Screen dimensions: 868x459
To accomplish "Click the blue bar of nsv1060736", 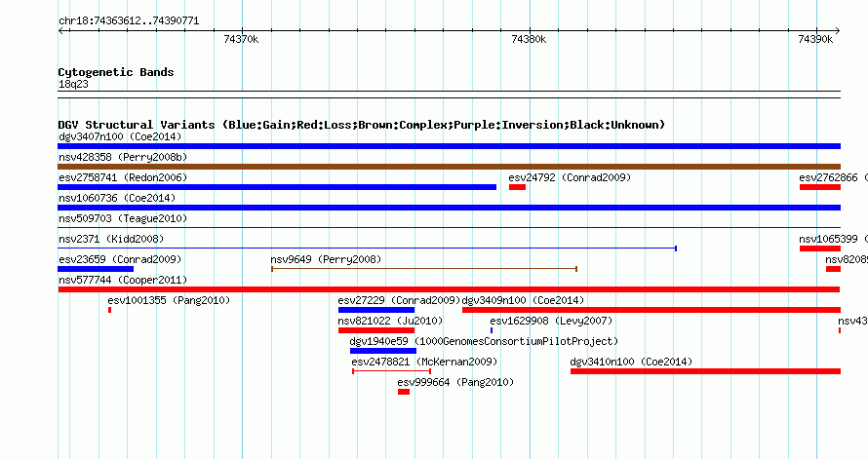I will click(449, 208).
